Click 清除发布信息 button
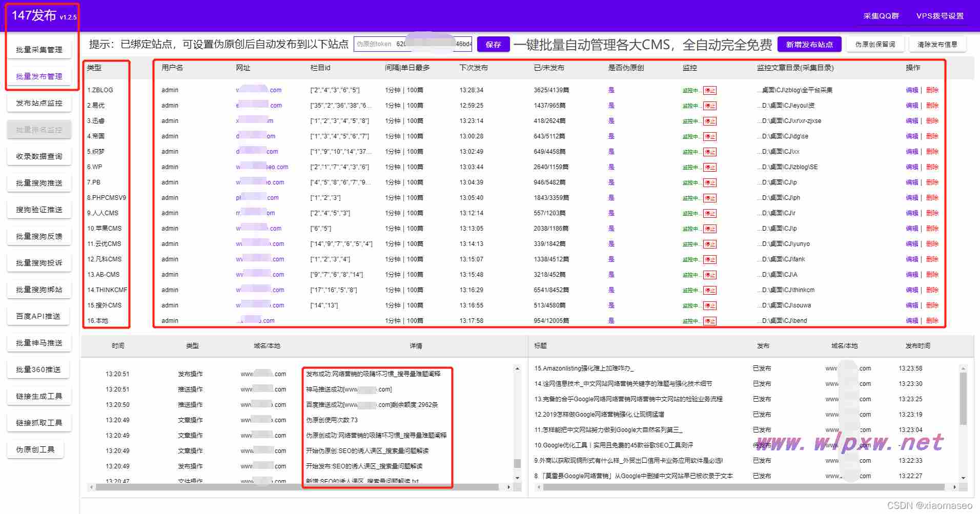The image size is (980, 514). 937,45
